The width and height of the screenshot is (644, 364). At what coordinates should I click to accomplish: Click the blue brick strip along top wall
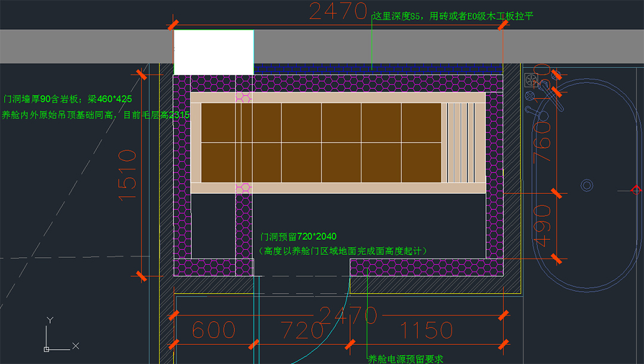pos(376,68)
